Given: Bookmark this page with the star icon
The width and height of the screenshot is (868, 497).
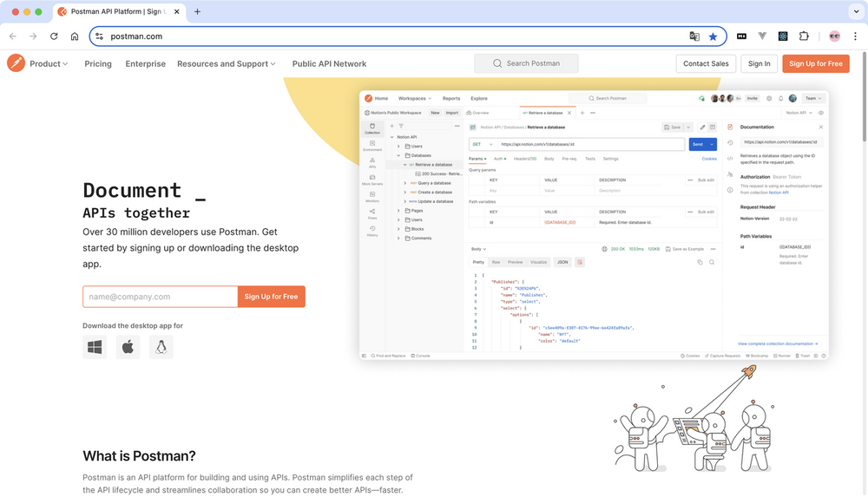Looking at the screenshot, I should coord(713,36).
